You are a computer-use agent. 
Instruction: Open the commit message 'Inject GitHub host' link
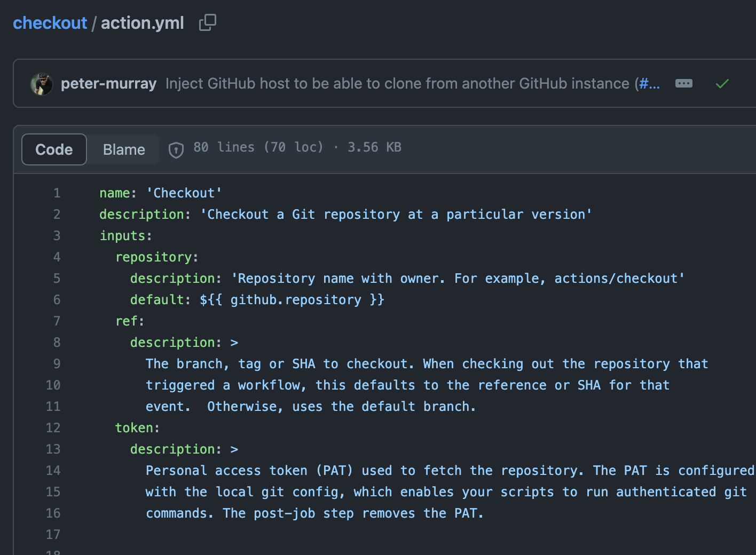click(x=398, y=84)
